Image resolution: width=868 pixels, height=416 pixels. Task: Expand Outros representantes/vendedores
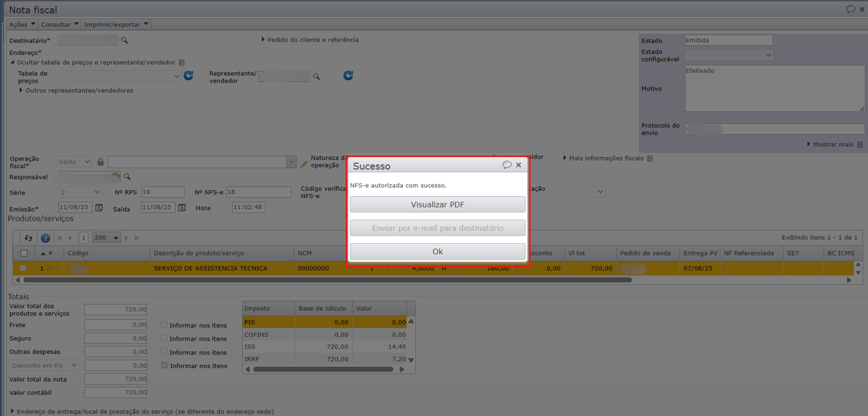(x=20, y=90)
